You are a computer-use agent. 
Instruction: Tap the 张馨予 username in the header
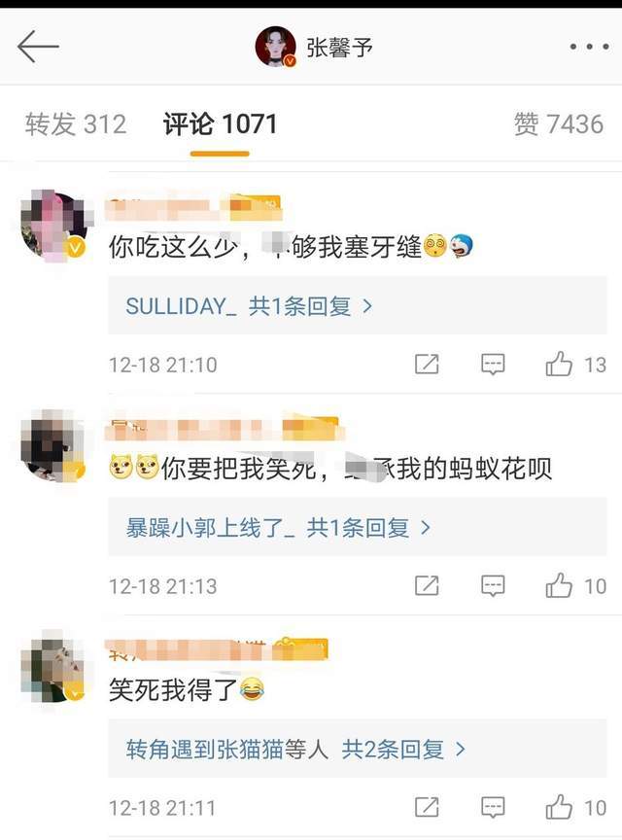339,48
